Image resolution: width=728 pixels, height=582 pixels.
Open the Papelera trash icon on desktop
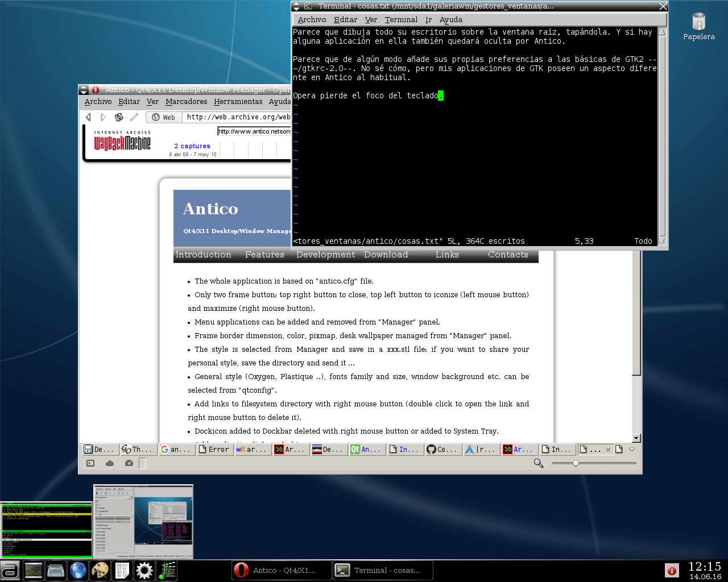(698, 27)
